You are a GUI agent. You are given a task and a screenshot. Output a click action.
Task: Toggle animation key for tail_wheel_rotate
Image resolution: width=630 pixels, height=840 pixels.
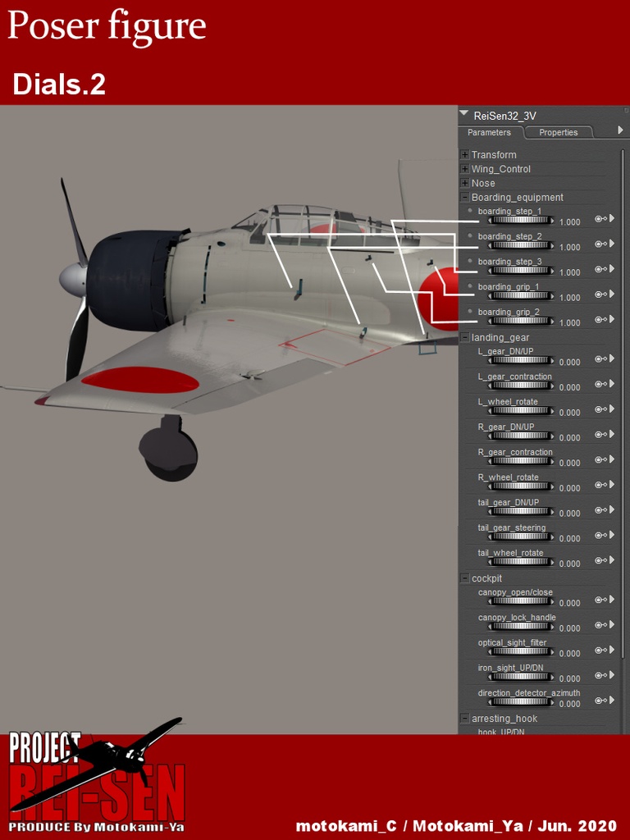[600, 560]
